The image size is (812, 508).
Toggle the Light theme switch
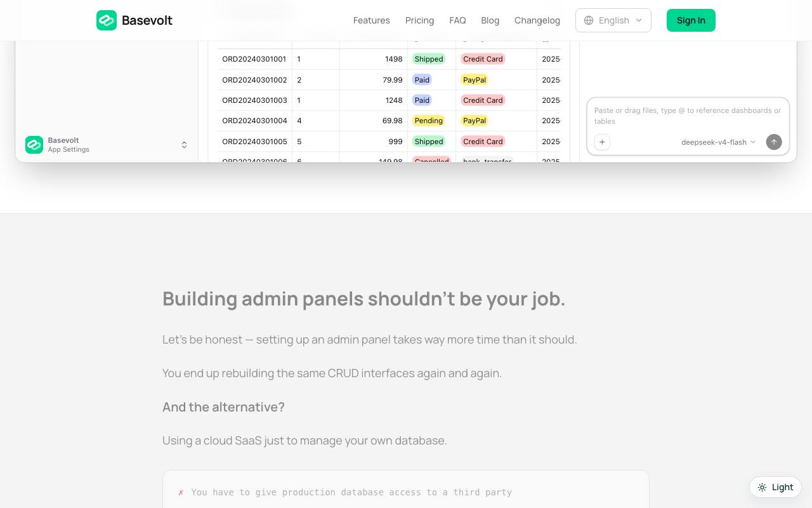(775, 487)
